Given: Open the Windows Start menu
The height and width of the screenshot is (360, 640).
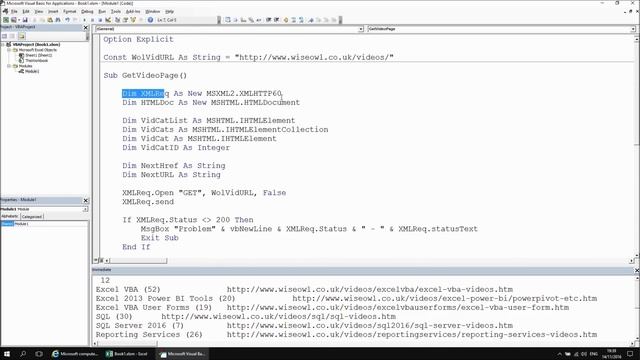Looking at the screenshot, I should [7, 354].
